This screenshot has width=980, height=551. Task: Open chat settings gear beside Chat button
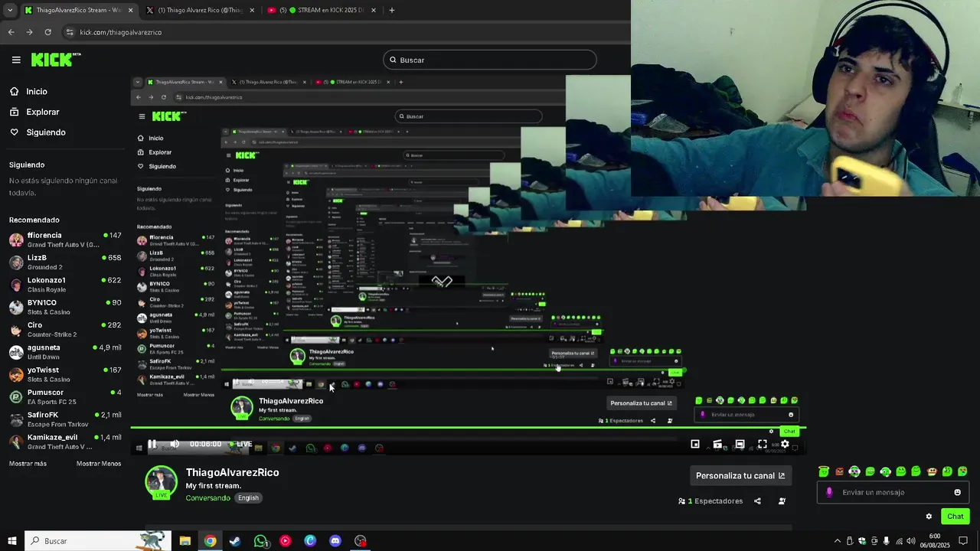pos(929,517)
